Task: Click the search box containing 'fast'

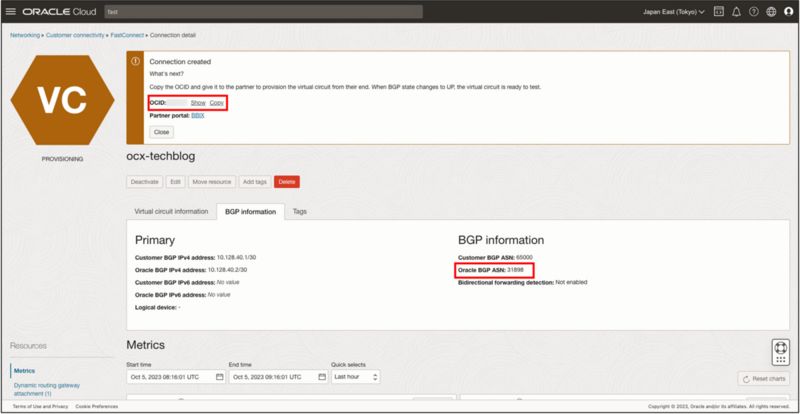Action: pos(263,12)
